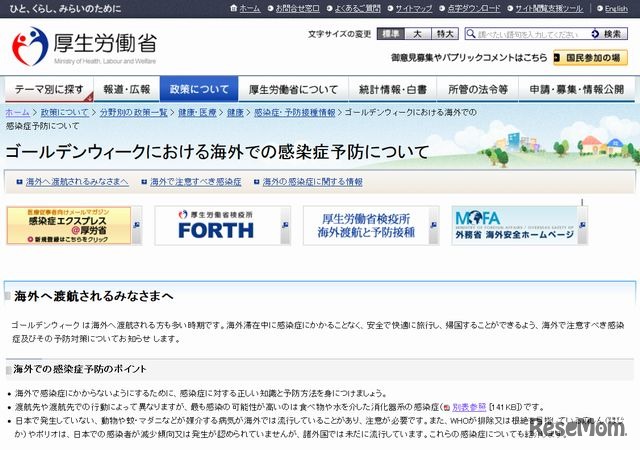Click 分野別の政策一覧 in breadcrumb

tap(133, 112)
